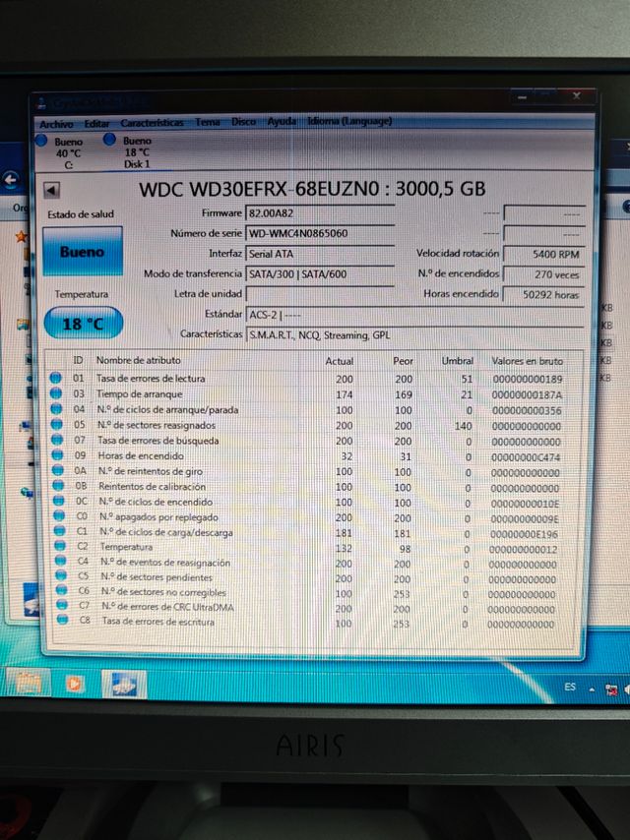Click the status dot for attribute C6
This screenshot has width=630, height=840.
(x=62, y=591)
